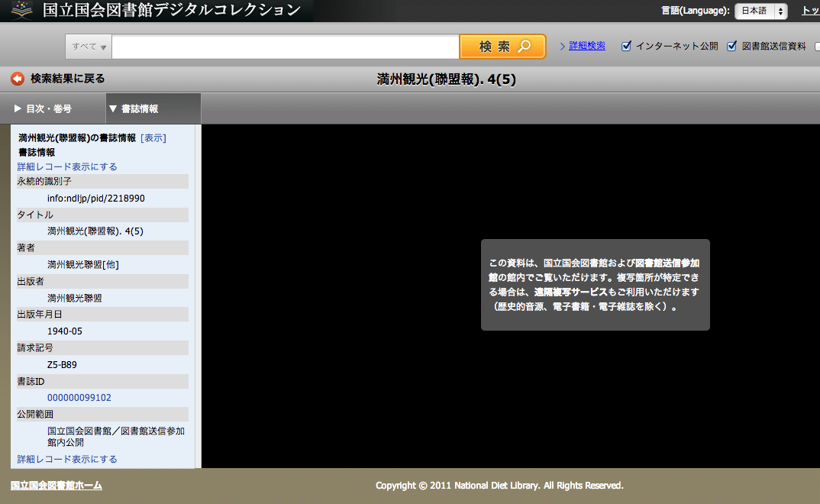This screenshot has width=820, height=504.
Task: Click the top 詳細レコード表示にする link
Action: [x=67, y=166]
